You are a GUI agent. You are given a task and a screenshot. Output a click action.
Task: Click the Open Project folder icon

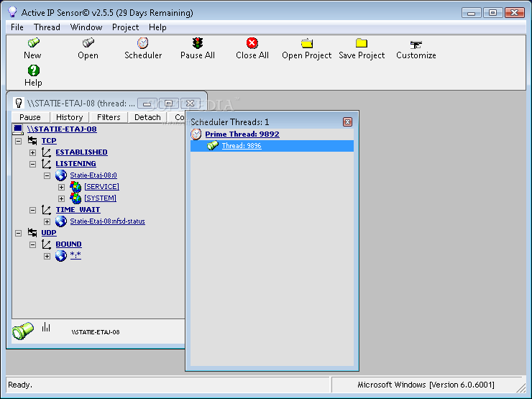point(307,43)
